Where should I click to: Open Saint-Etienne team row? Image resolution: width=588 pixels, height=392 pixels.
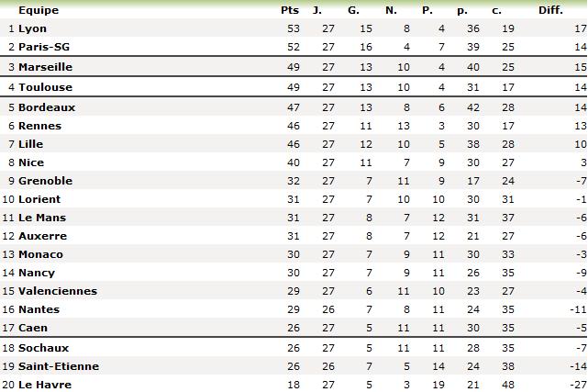coord(58,366)
